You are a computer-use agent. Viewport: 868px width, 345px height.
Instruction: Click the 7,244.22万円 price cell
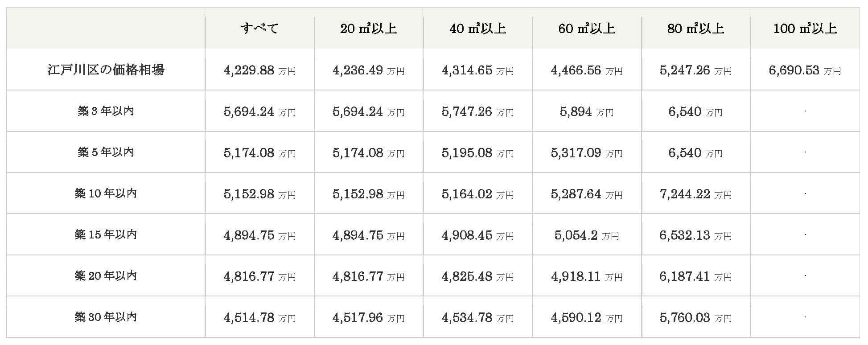point(695,194)
